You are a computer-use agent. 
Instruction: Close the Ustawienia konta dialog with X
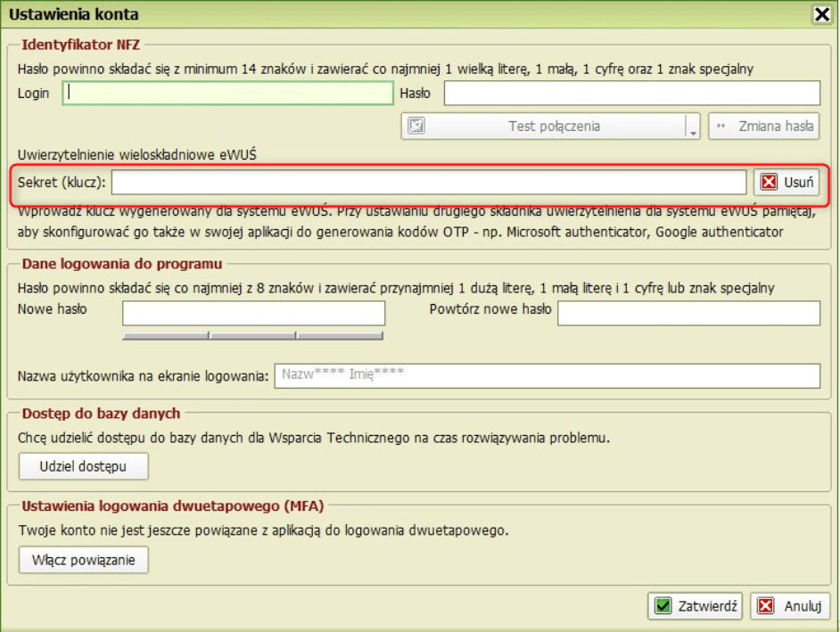point(820,14)
